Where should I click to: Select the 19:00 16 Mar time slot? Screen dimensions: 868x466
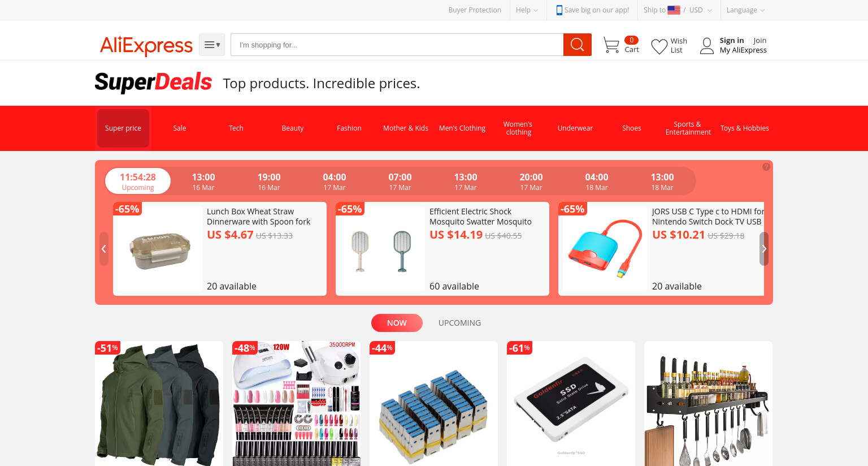(x=269, y=182)
